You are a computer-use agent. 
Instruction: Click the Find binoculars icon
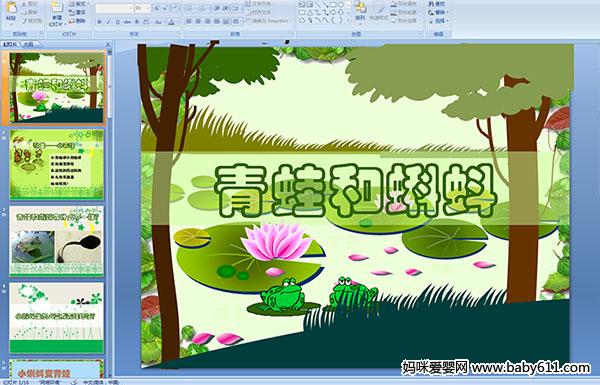click(431, 4)
